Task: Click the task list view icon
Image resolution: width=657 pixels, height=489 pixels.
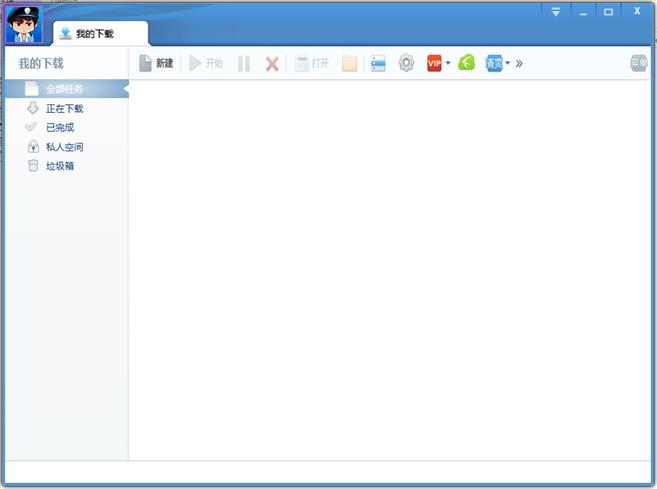Action: (x=378, y=64)
